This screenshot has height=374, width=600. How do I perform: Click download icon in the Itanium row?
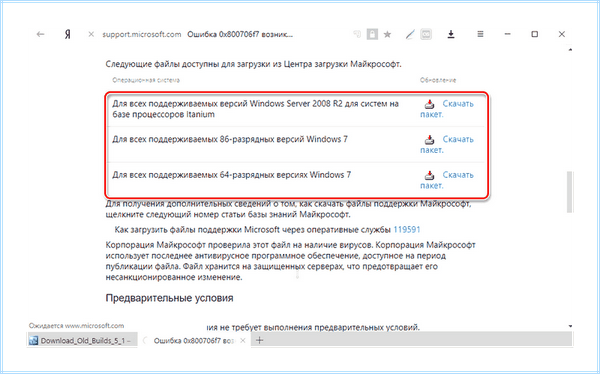click(x=430, y=104)
